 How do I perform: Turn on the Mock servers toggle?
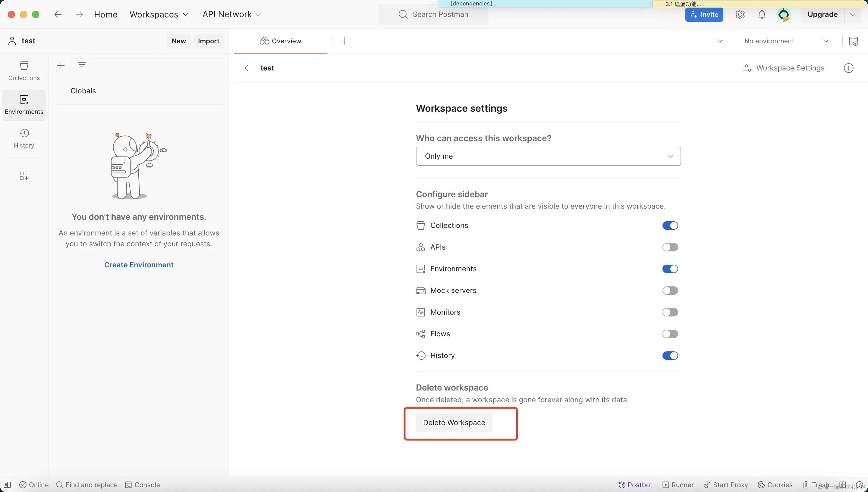[x=670, y=291]
